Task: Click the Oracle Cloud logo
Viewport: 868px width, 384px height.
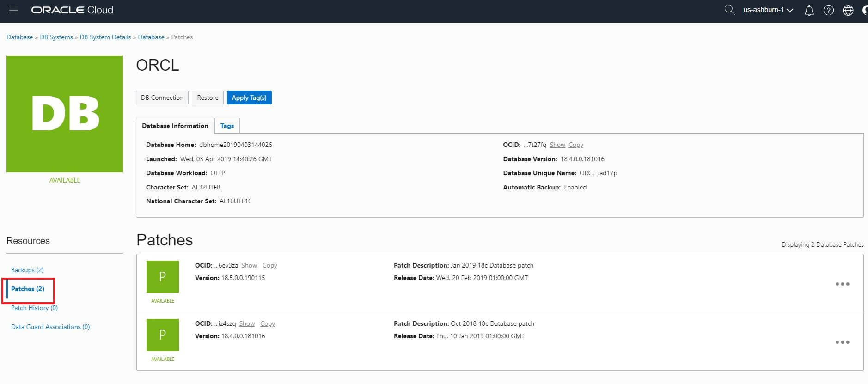Action: pyautogui.click(x=72, y=10)
